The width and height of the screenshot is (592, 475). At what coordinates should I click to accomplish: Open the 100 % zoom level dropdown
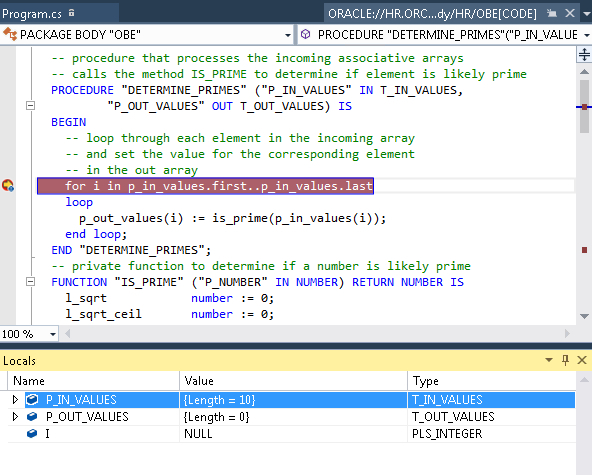(x=53, y=334)
